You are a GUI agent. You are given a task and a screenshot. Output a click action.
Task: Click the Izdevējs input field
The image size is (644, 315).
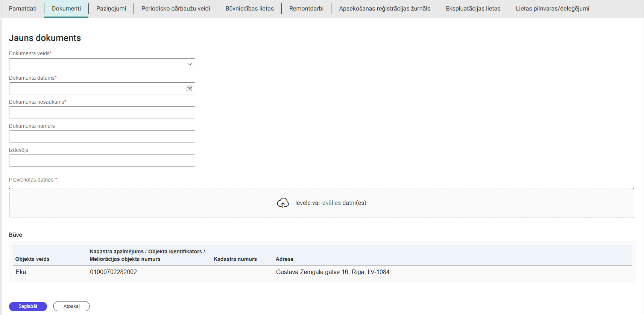[x=102, y=161]
